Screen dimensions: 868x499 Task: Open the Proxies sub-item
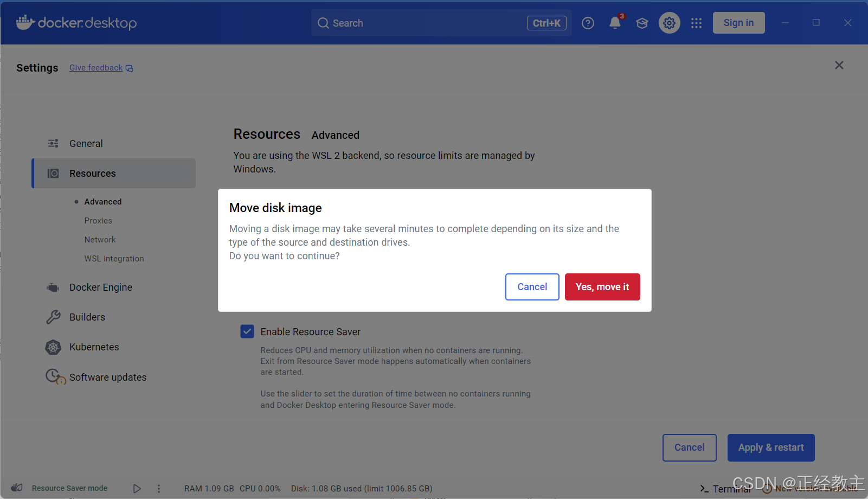[98, 221]
